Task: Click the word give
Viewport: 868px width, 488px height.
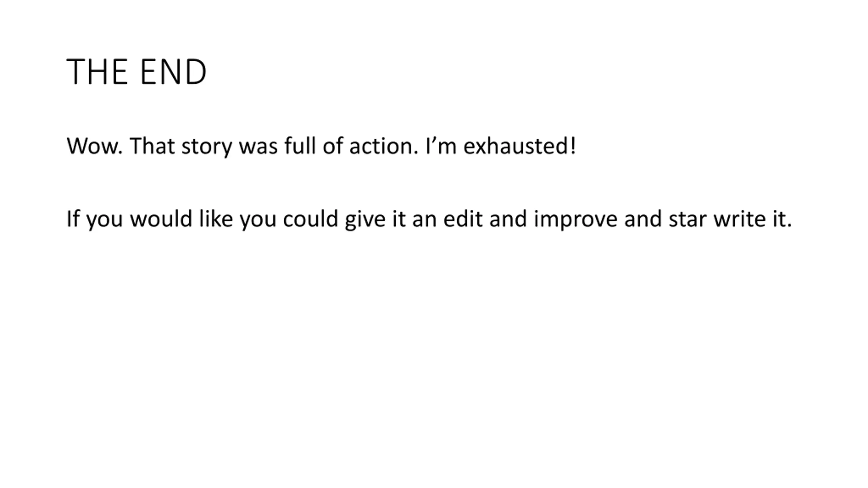Action: [365, 220]
